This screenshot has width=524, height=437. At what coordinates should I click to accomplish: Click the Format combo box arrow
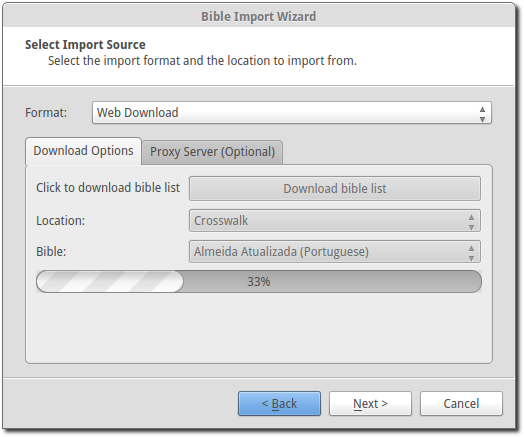click(482, 114)
